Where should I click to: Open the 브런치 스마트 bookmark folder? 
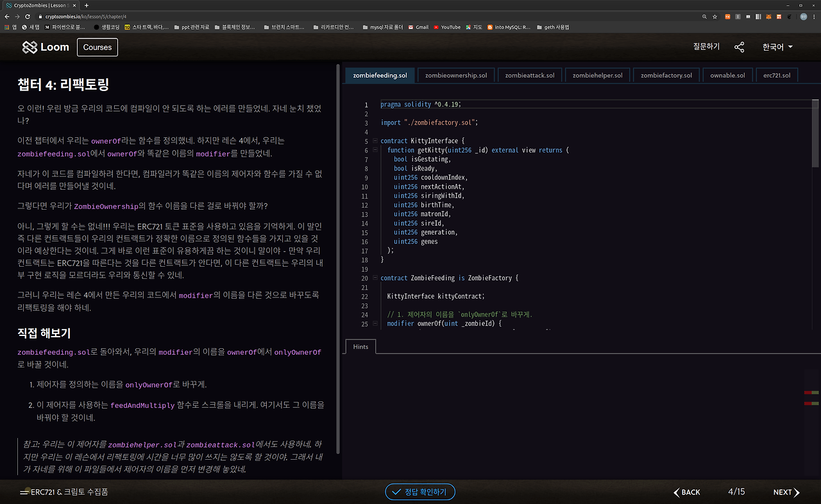[285, 27]
